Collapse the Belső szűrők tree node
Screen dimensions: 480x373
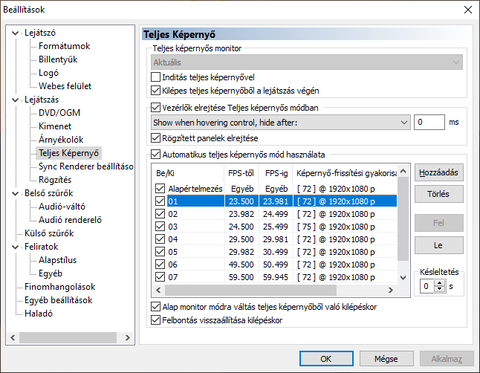tap(15, 193)
